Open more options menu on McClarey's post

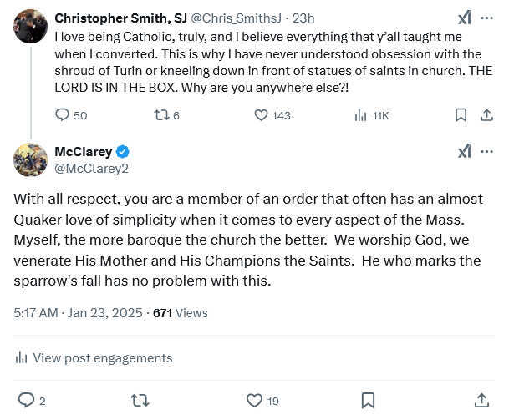[487, 151]
